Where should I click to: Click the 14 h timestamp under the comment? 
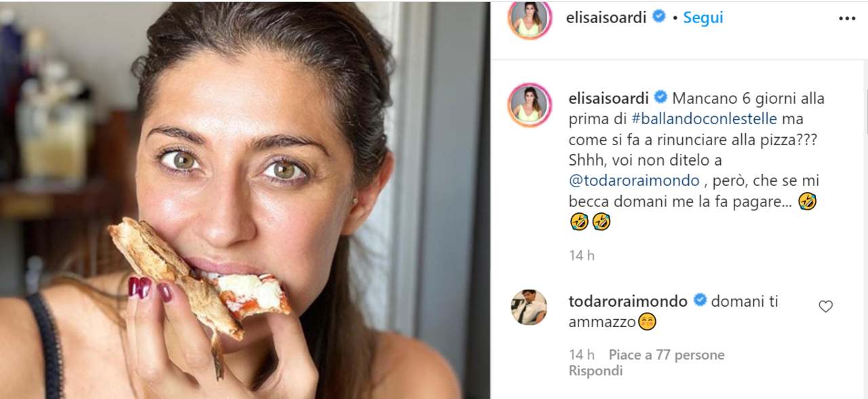[581, 355]
